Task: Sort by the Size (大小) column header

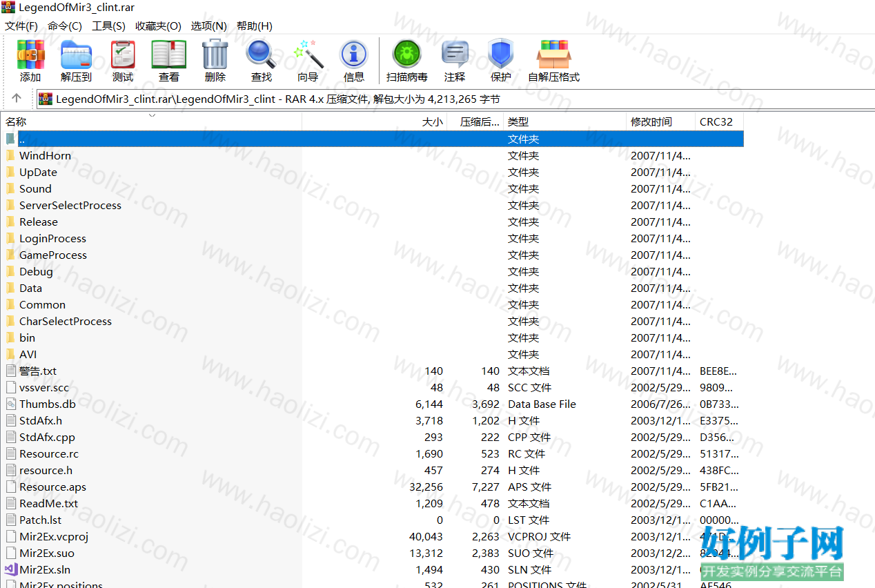Action: 375,121
